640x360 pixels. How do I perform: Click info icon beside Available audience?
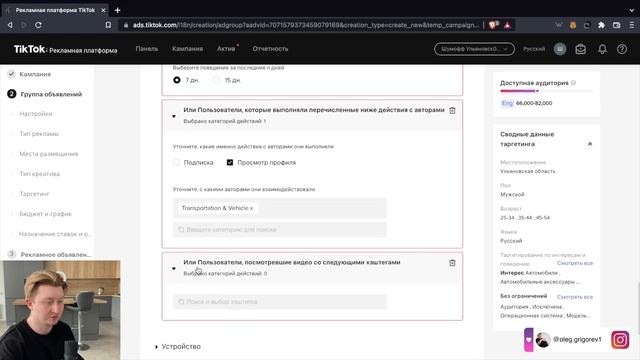[x=573, y=83]
